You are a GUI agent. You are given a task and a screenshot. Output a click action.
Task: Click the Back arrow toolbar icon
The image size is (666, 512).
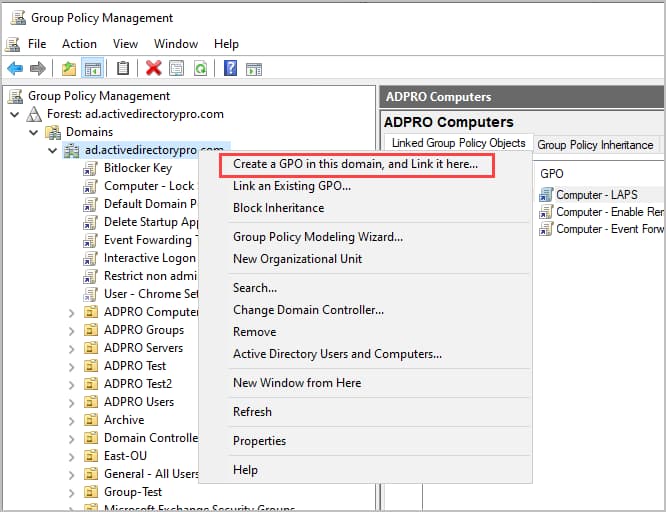coord(15,68)
